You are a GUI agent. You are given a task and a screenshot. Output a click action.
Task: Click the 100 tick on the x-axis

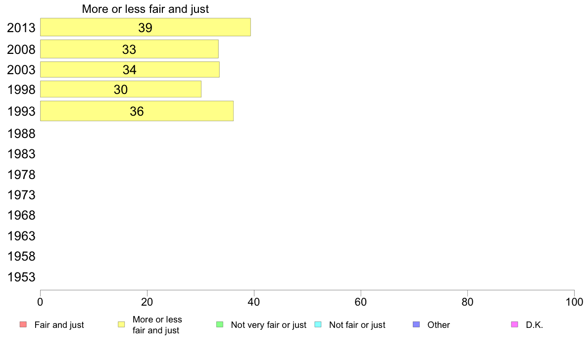(x=575, y=302)
